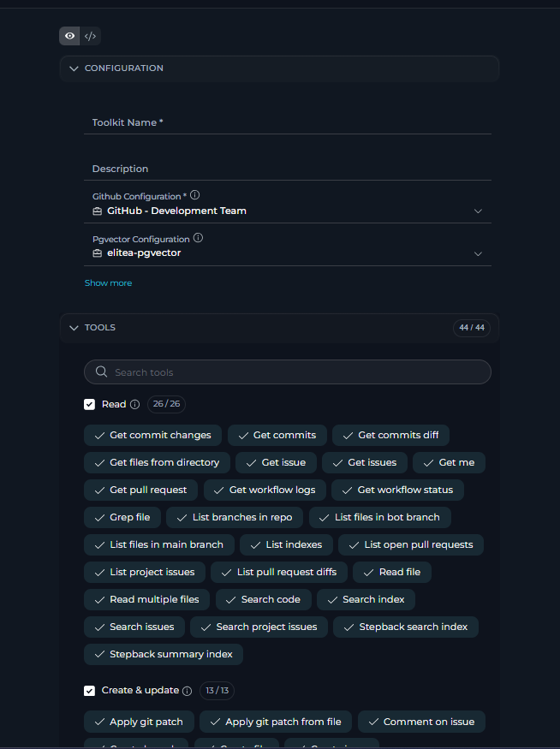This screenshot has width=560, height=749.
Task: Toggle the Search index chip
Action: (366, 599)
